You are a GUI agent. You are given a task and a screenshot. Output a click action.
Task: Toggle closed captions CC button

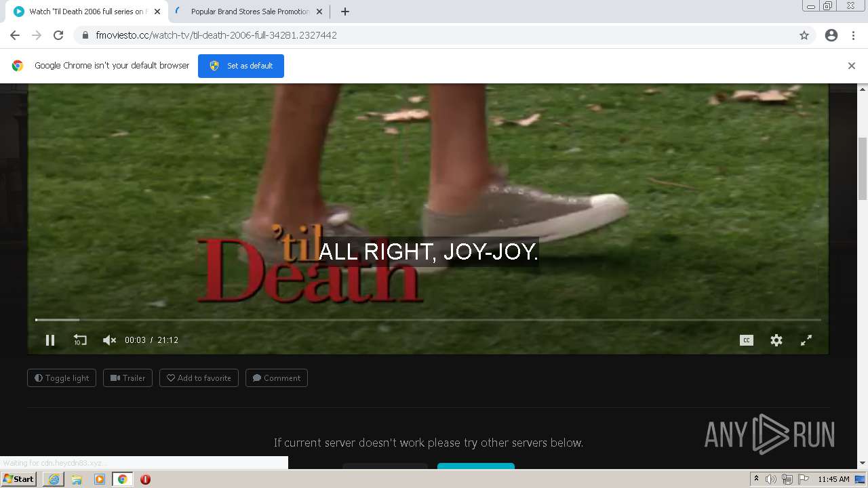pyautogui.click(x=747, y=340)
